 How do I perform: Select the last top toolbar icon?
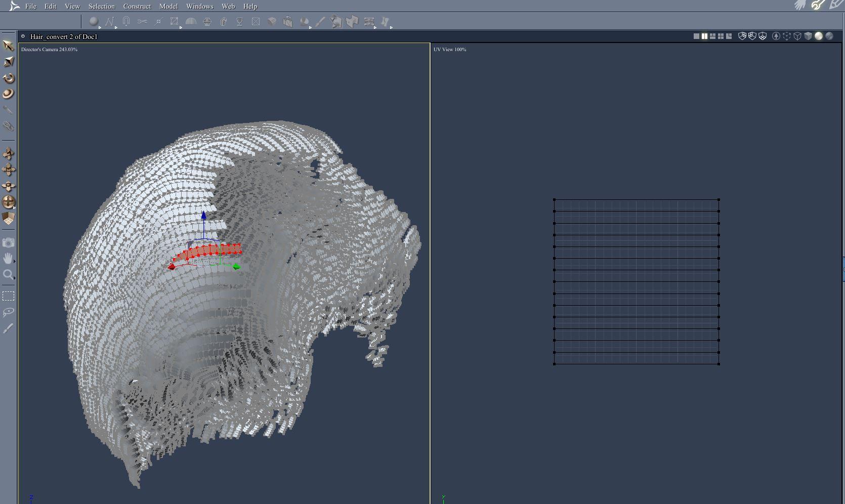coord(386,21)
